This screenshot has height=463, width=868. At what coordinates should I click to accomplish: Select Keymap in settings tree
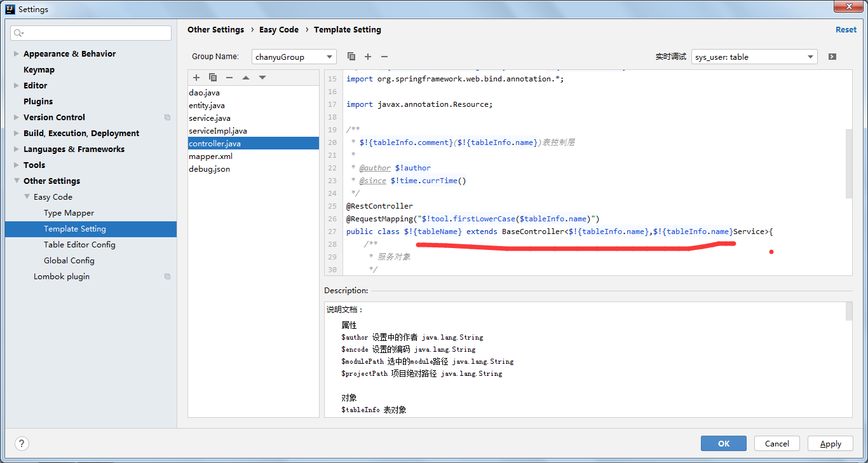(x=39, y=69)
